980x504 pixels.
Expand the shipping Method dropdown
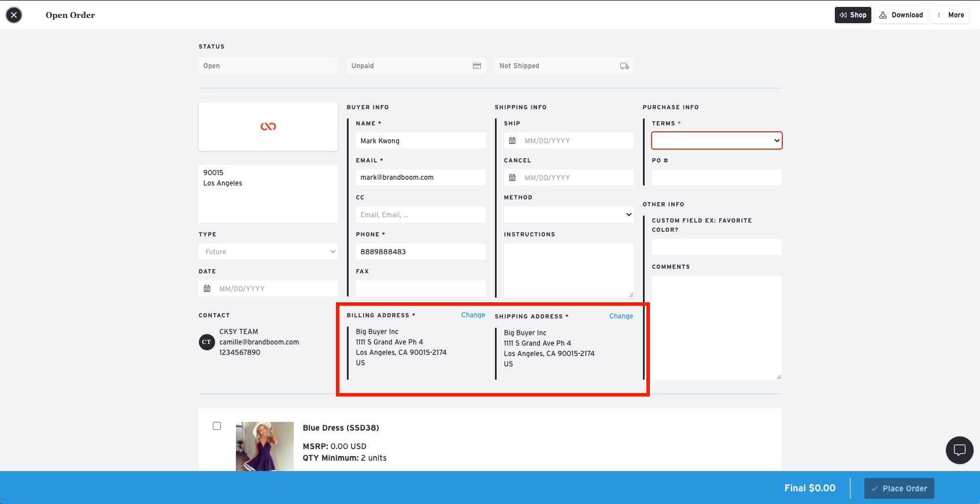click(568, 214)
